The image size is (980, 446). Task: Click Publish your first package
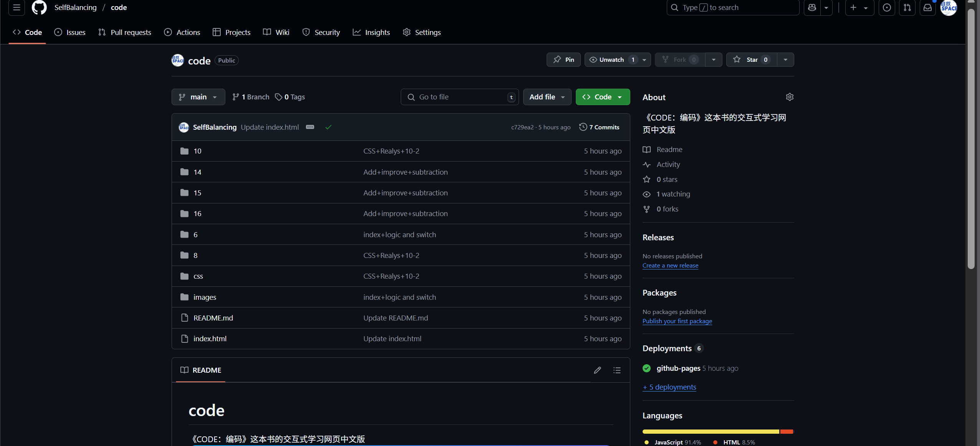coord(677,321)
